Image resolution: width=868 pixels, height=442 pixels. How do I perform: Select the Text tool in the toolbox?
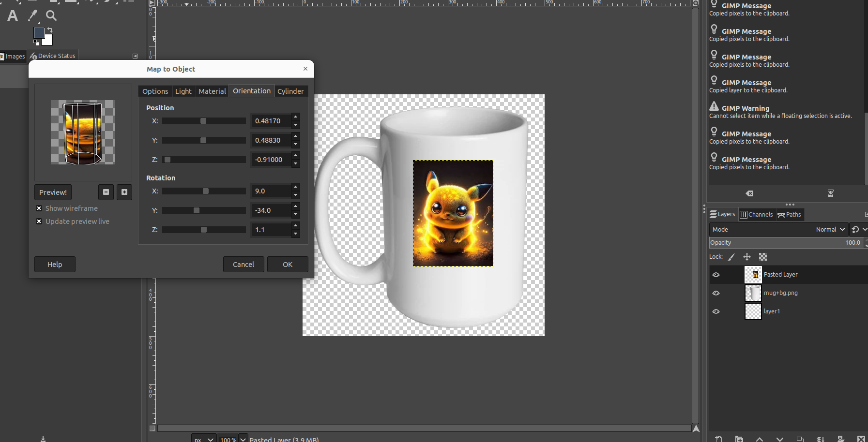click(x=13, y=16)
